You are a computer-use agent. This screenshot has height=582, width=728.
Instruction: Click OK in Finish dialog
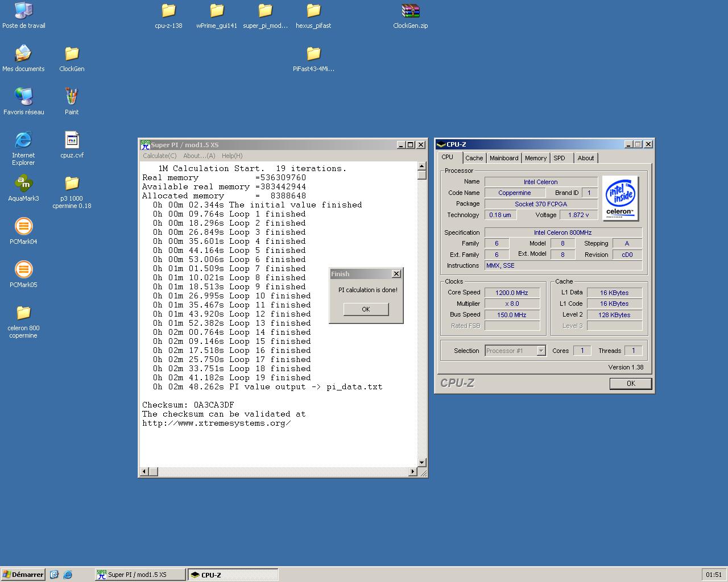click(x=366, y=309)
